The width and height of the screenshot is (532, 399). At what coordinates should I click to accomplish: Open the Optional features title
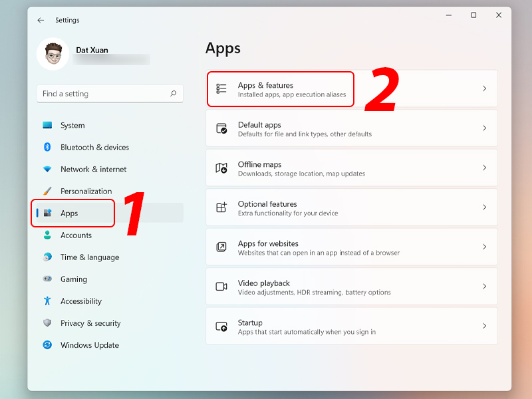coord(267,204)
